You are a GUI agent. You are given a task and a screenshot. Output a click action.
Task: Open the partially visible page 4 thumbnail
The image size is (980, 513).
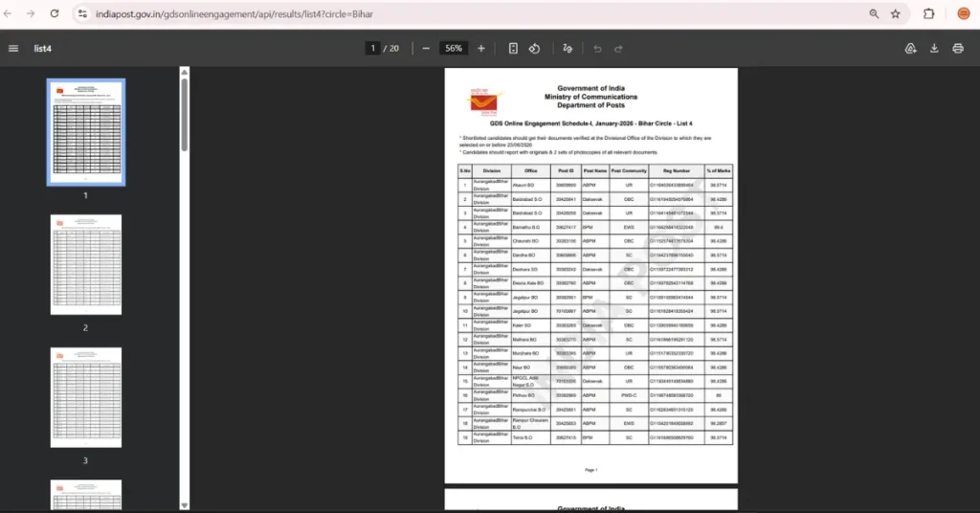(x=86, y=495)
